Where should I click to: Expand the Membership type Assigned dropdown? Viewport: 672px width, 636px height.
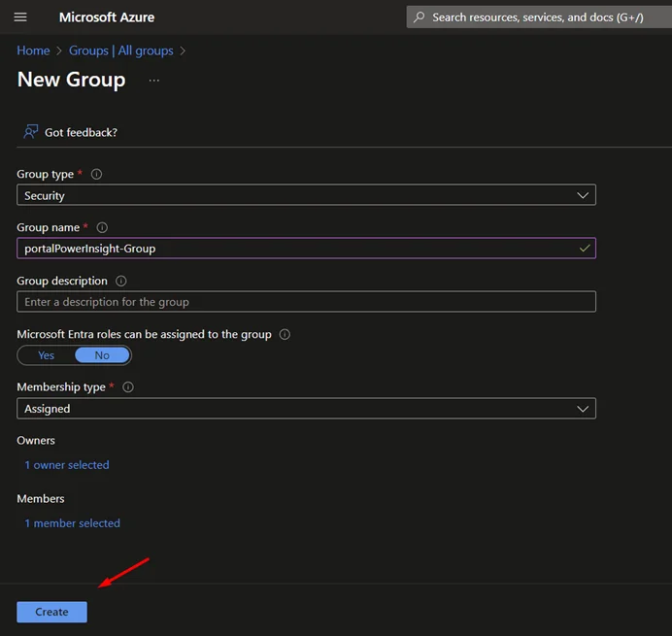point(306,409)
